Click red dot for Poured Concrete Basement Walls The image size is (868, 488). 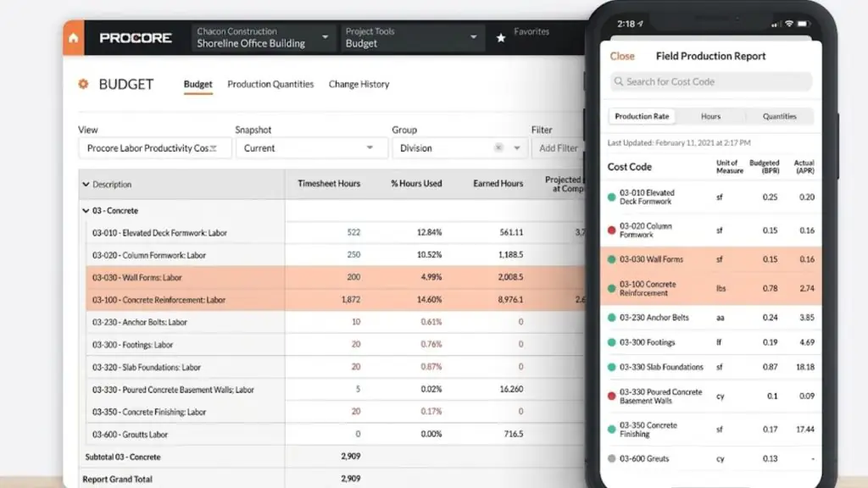tap(612, 396)
